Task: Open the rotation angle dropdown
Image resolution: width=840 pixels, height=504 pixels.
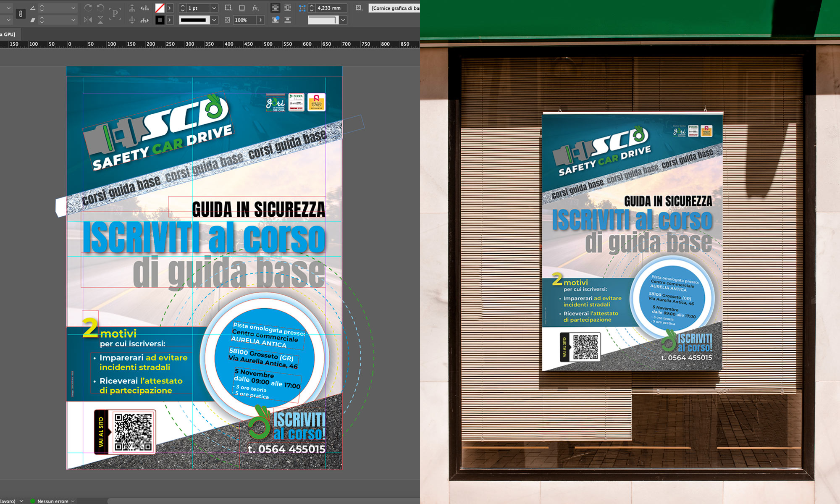Action: [73, 8]
